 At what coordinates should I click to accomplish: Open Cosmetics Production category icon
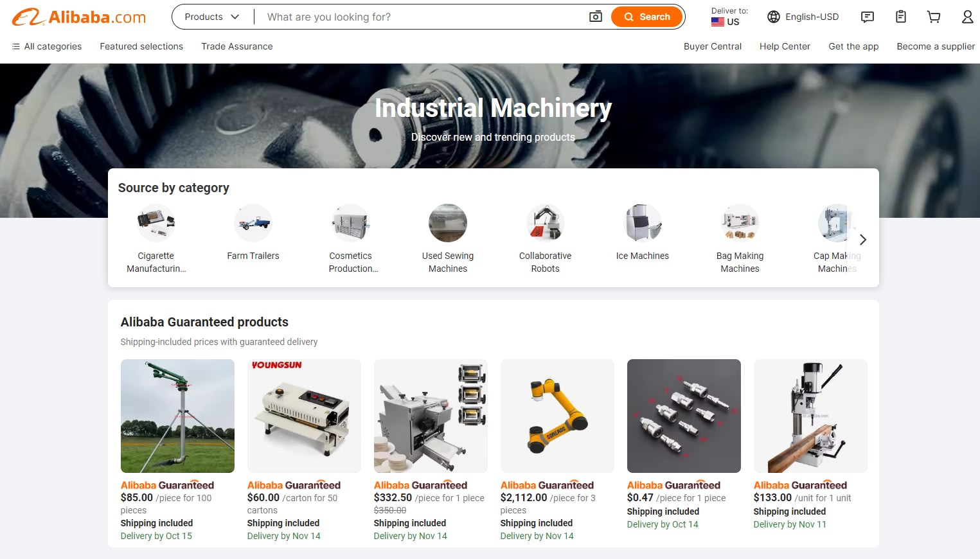[351, 223]
